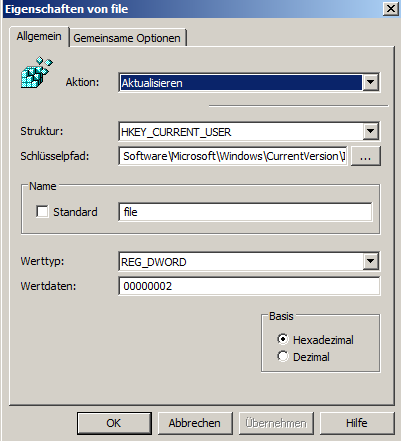
Task: Select the Allgemein tab
Action: pyautogui.click(x=39, y=36)
